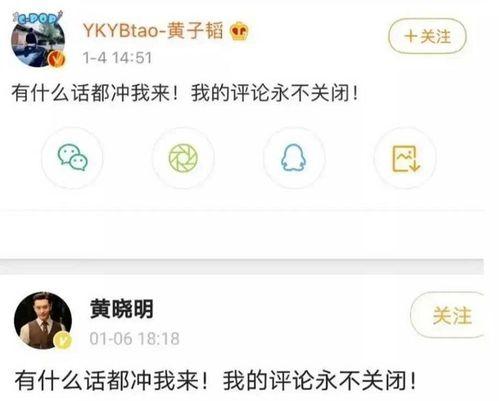Open 黄晓明 profile via username
The width and height of the screenshot is (499, 401).
[x=122, y=309]
